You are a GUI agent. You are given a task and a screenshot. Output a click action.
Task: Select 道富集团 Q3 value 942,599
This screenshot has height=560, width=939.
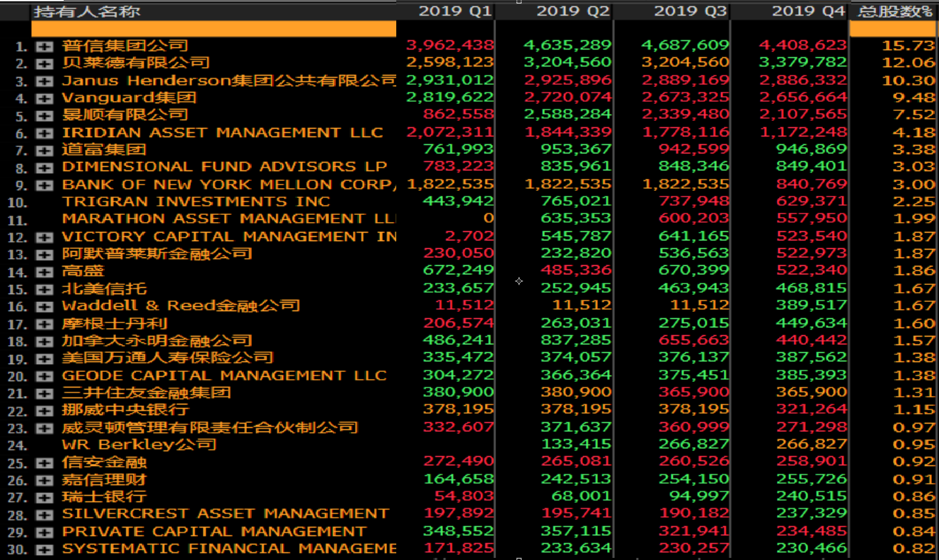tap(693, 149)
